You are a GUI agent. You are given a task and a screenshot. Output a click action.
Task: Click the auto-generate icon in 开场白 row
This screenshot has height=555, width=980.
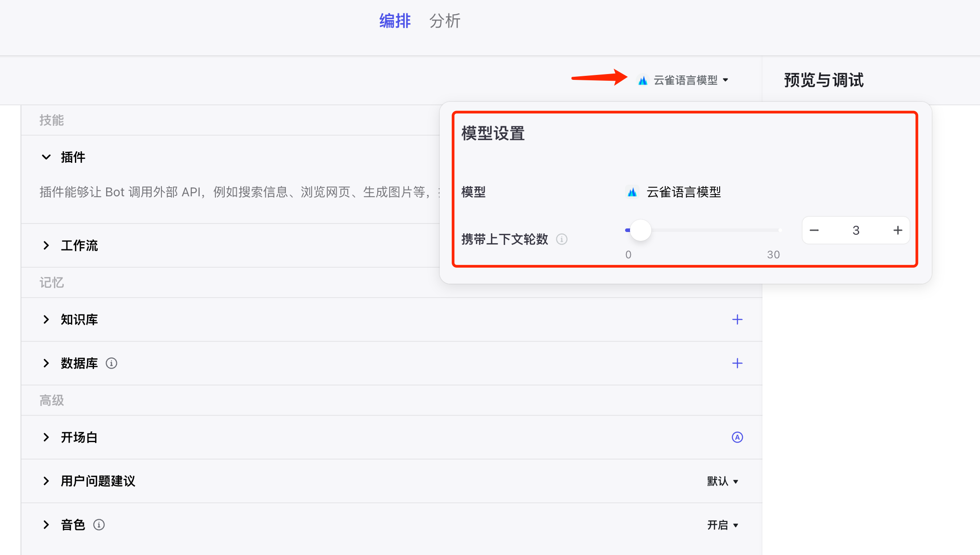pyautogui.click(x=737, y=437)
